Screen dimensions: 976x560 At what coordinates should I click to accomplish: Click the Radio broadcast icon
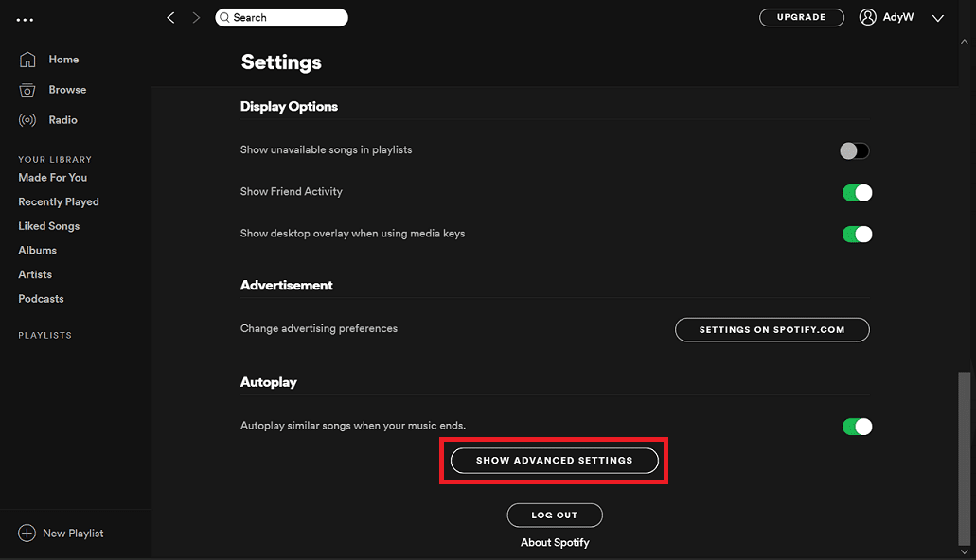pos(27,120)
